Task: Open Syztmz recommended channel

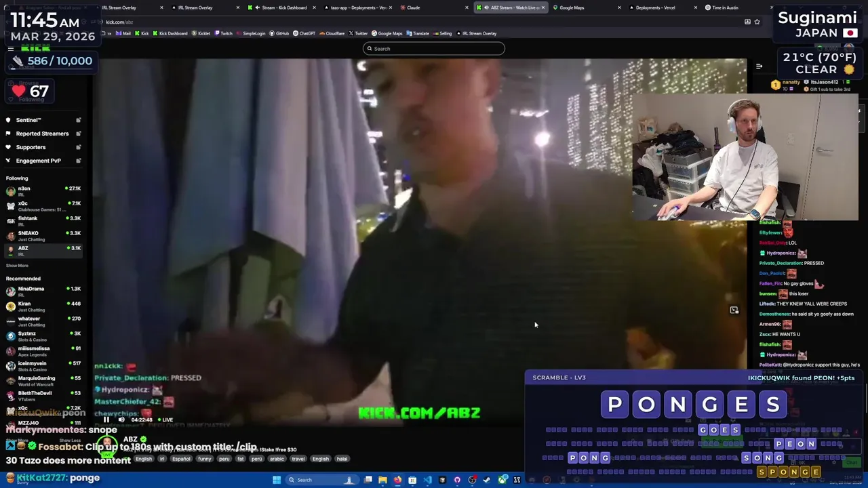Action: pos(43,336)
